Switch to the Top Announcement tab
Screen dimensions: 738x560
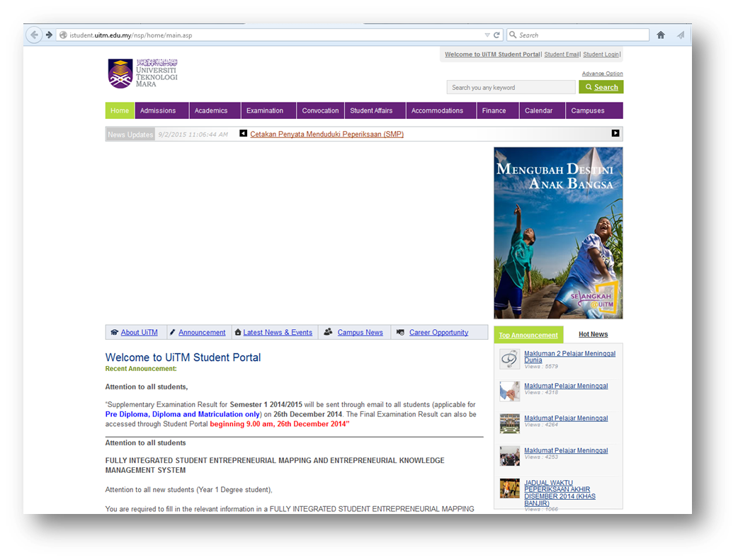coord(528,335)
